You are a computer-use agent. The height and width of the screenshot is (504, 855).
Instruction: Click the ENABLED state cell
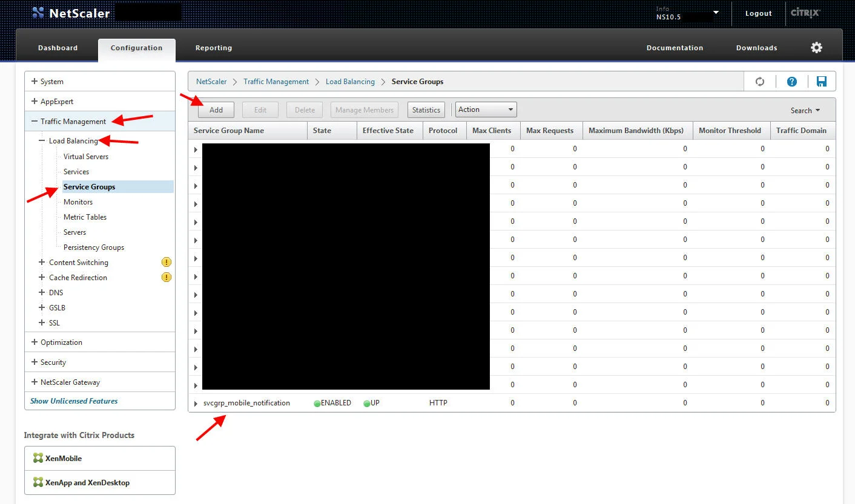(332, 403)
